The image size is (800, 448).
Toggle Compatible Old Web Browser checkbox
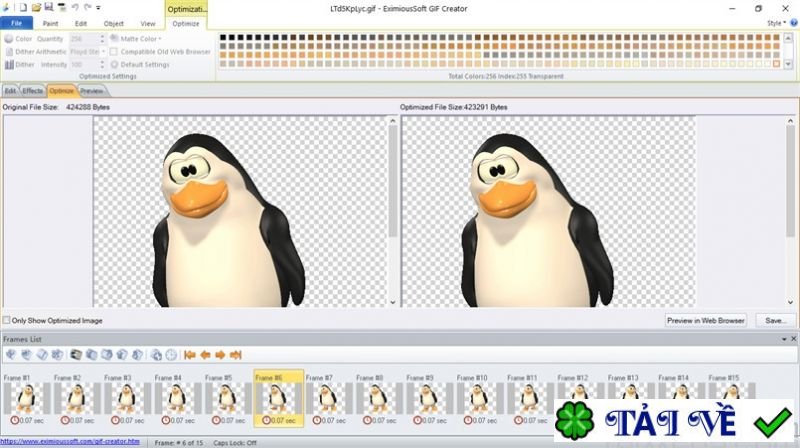[114, 52]
